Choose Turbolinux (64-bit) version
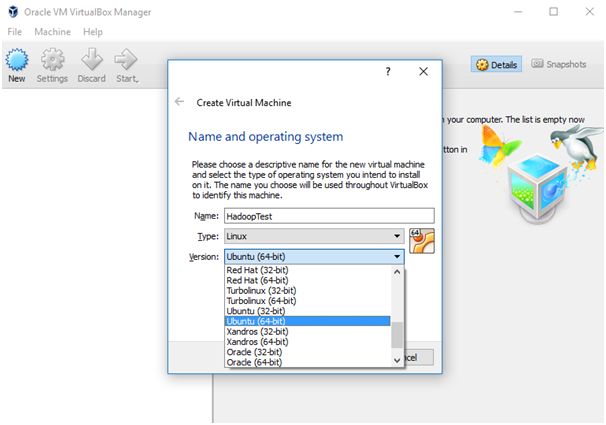This screenshot has height=425, width=606. [x=308, y=301]
